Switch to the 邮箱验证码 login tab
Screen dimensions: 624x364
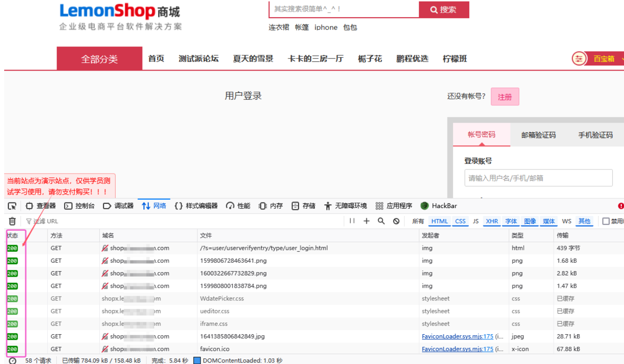tap(538, 135)
